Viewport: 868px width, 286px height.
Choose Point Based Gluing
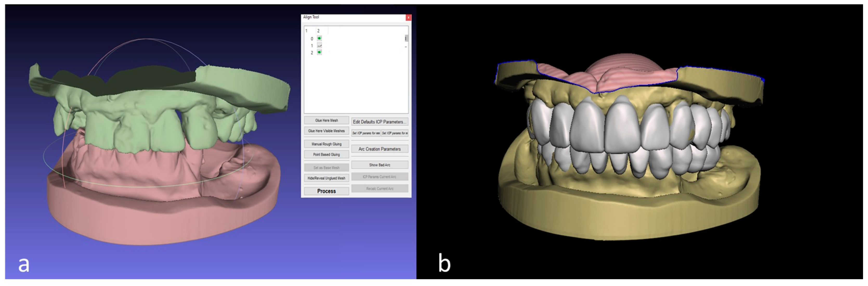(326, 155)
